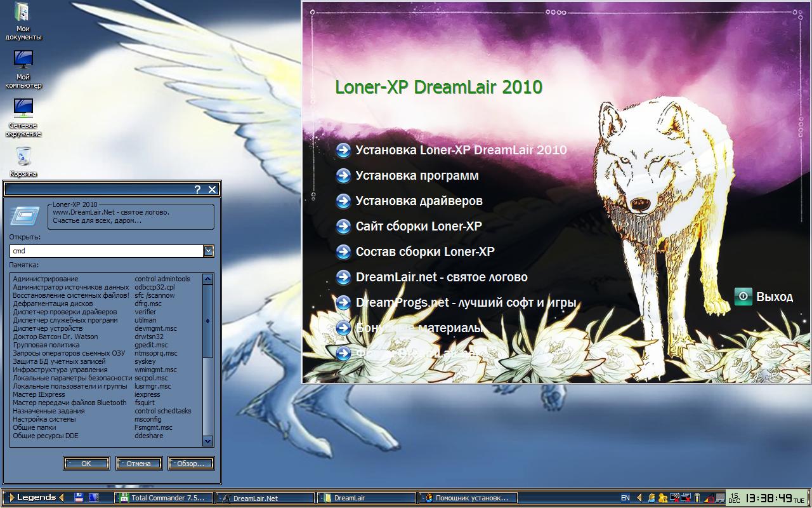Open the Сайт сборки Loner-XP link
Screen dimensions: 812x508
[418, 226]
